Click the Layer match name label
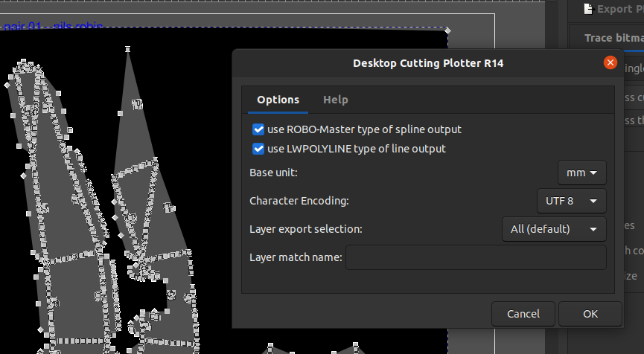This screenshot has width=644, height=354. coord(296,257)
